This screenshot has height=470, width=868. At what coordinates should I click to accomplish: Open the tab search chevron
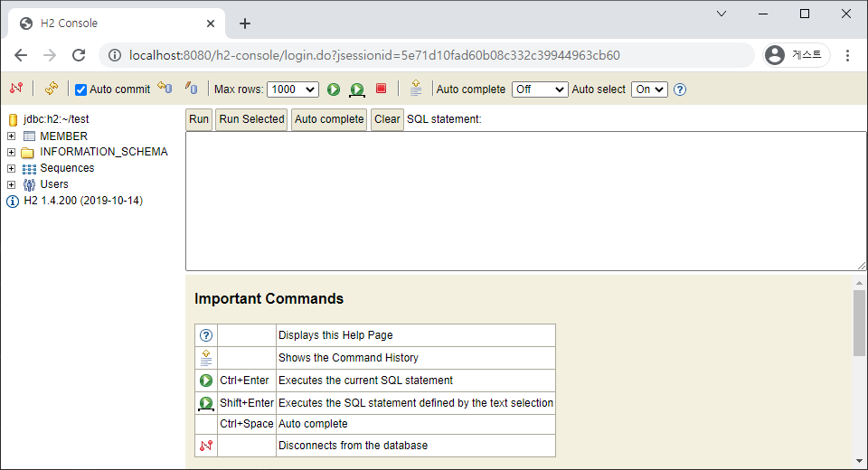[x=722, y=14]
